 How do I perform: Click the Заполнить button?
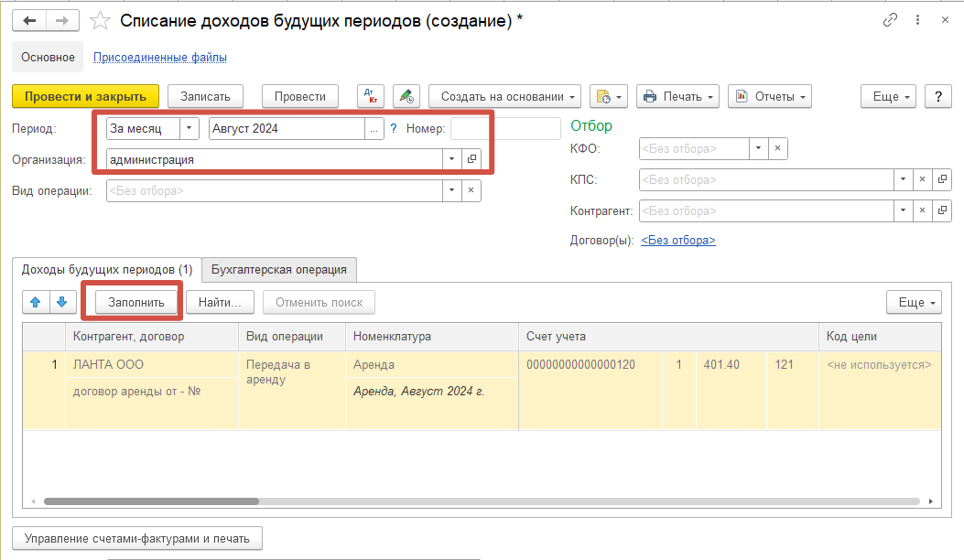[135, 302]
